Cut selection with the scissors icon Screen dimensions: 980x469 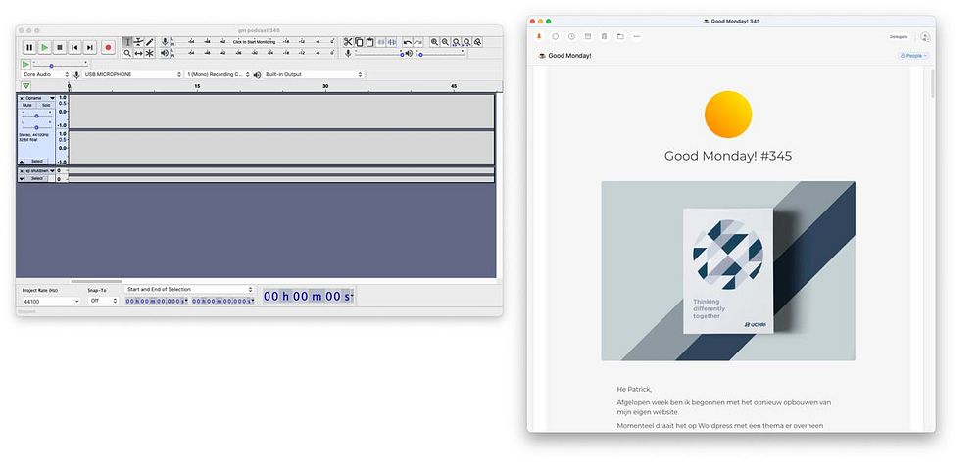click(348, 42)
